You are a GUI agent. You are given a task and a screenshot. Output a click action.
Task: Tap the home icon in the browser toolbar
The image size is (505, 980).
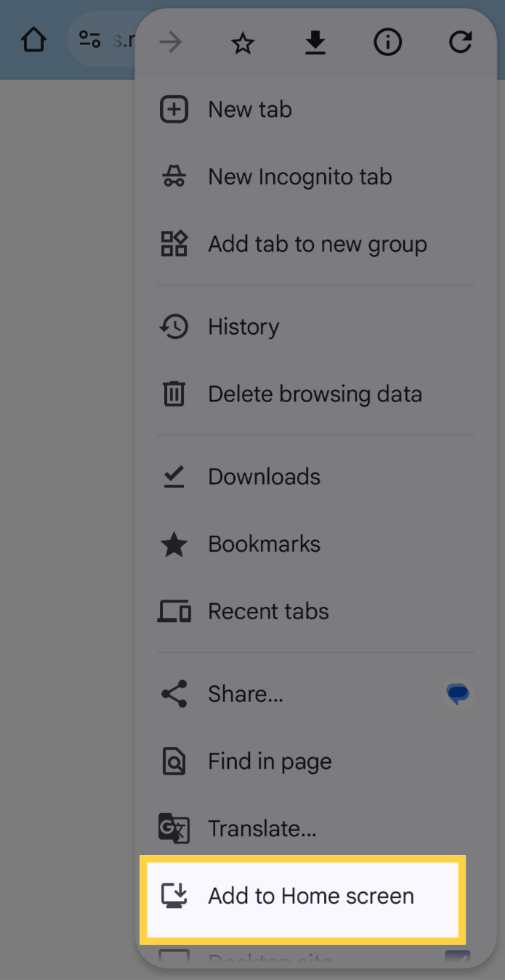pyautogui.click(x=33, y=40)
